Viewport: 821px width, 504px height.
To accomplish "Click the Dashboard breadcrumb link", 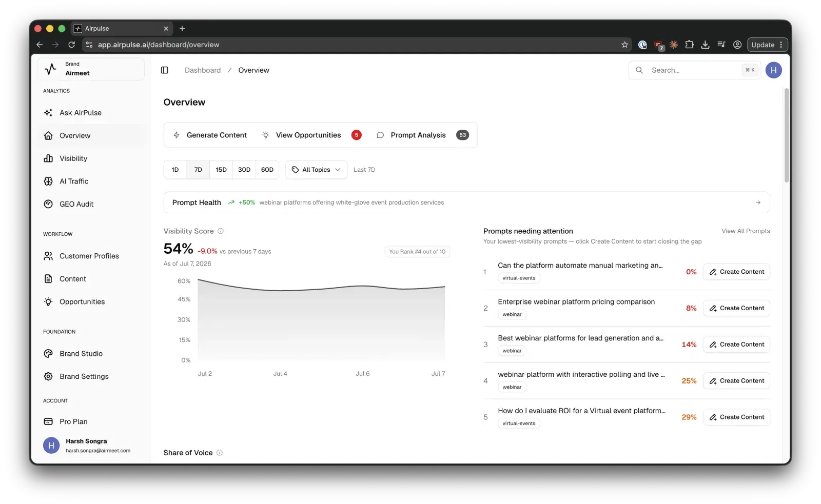I will click(x=203, y=70).
